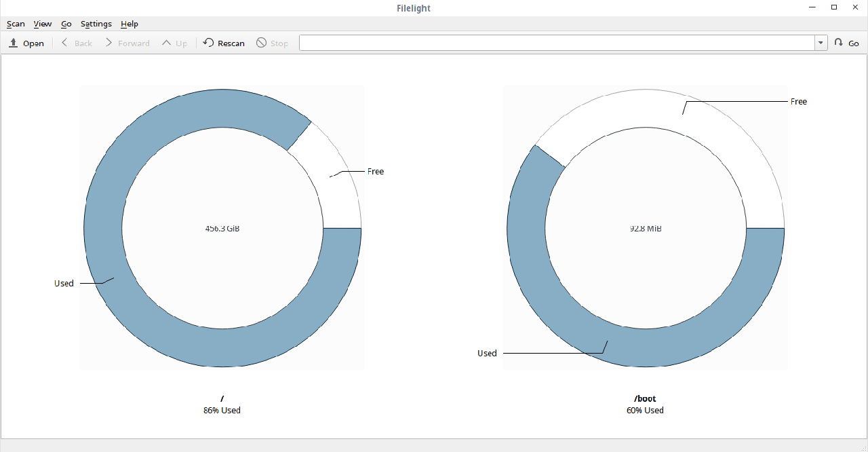Image resolution: width=868 pixels, height=452 pixels.
Task: Open the View menu
Action: (x=43, y=24)
